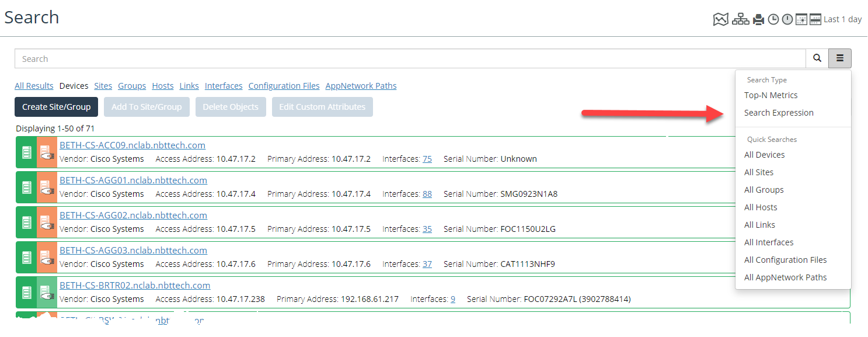Click orange status icon on BETH-CS-AGG01 row

tap(47, 187)
